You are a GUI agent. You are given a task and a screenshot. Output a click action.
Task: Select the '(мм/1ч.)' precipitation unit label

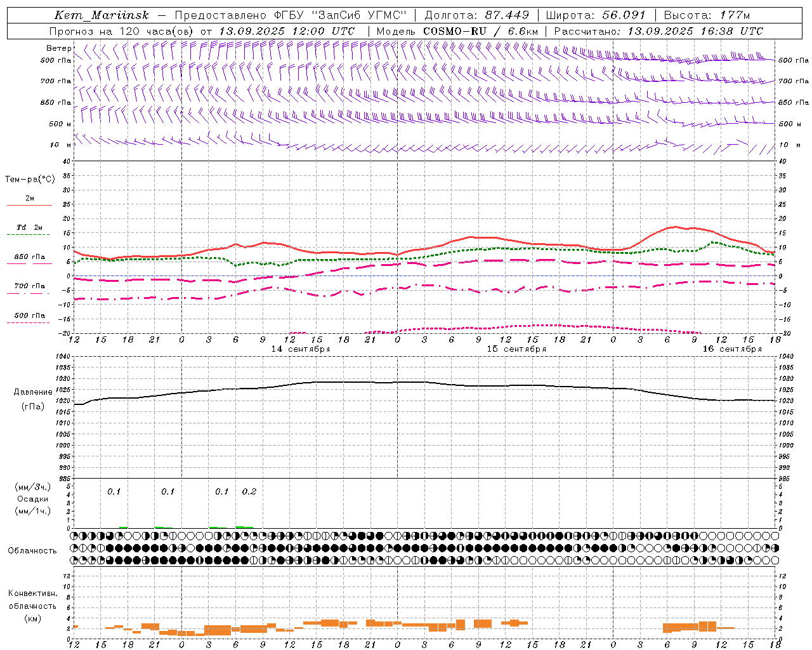(33, 511)
